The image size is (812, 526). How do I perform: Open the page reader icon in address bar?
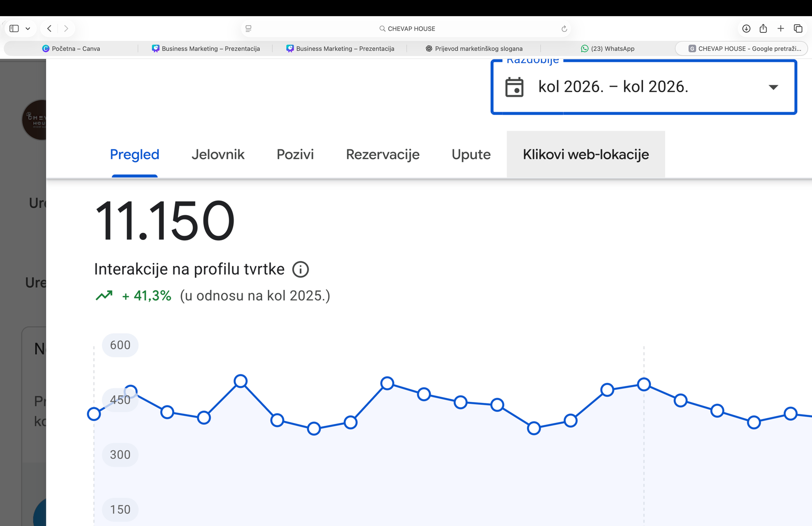[248, 29]
